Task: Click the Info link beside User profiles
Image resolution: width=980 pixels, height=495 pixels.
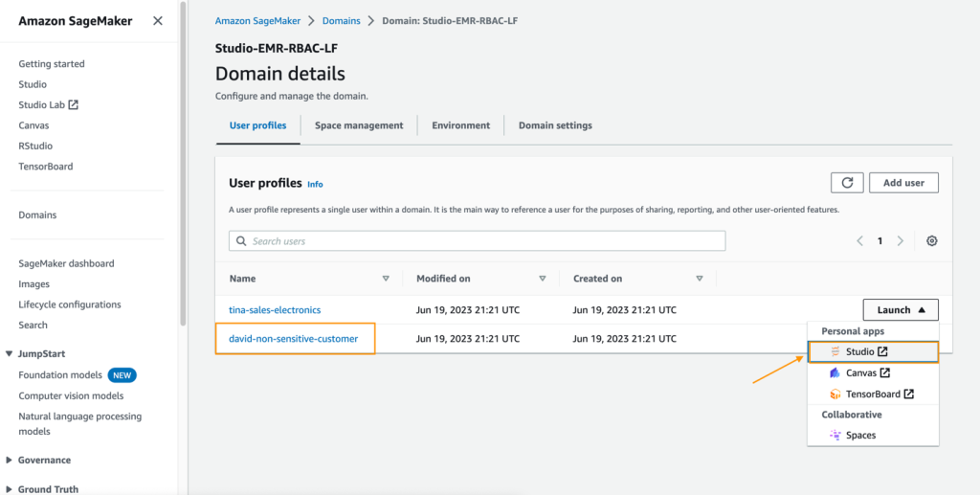Action: coord(315,185)
